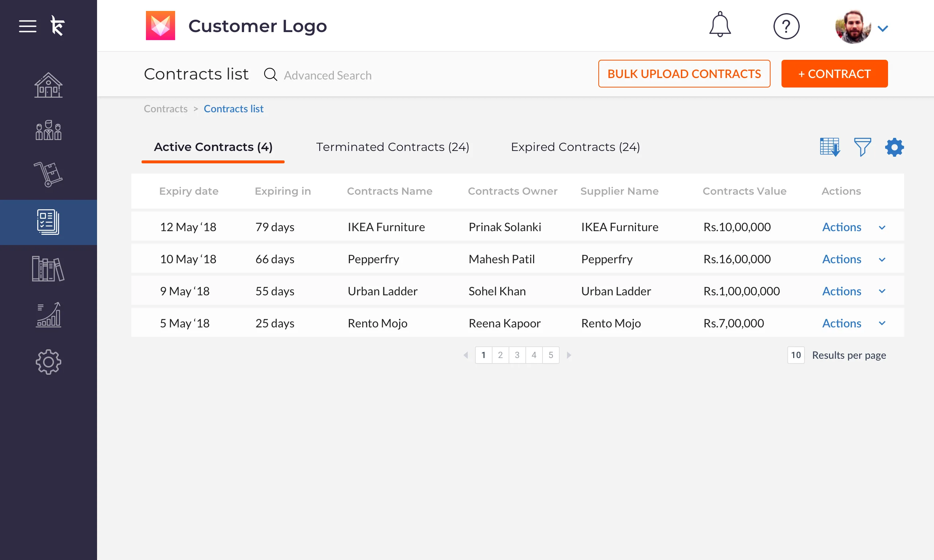Viewport: 934px width, 560px height.
Task: Click Rento Mojo contract name
Action: [378, 323]
